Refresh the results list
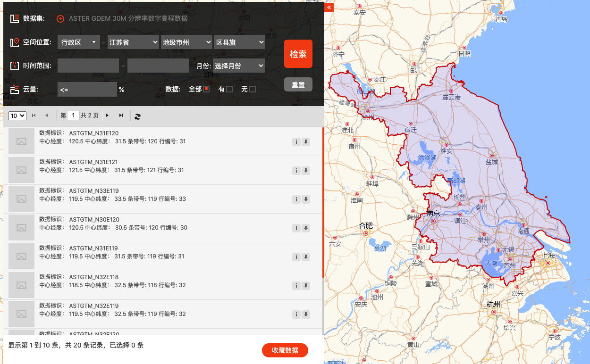 pyautogui.click(x=137, y=116)
